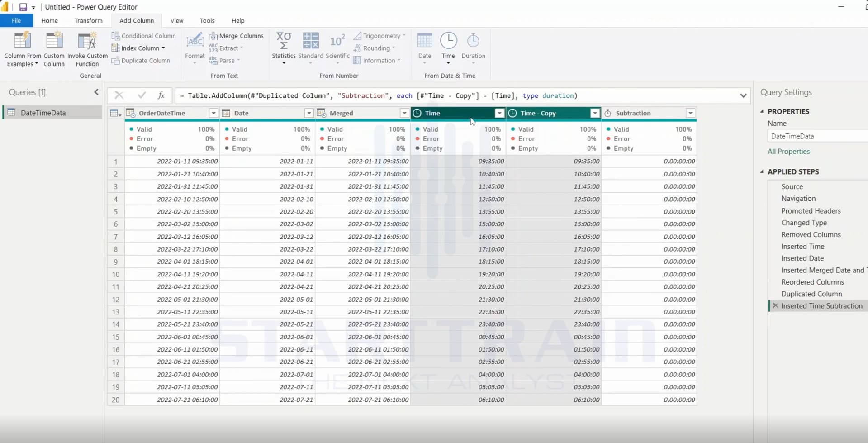This screenshot has height=443, width=868.
Task: Switch to the View tab
Action: click(x=177, y=20)
